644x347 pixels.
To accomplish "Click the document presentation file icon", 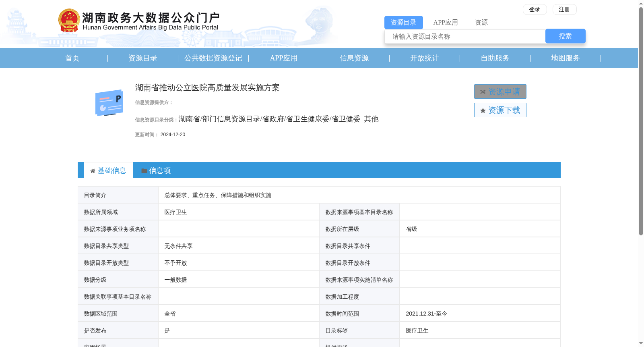I will point(109,103).
